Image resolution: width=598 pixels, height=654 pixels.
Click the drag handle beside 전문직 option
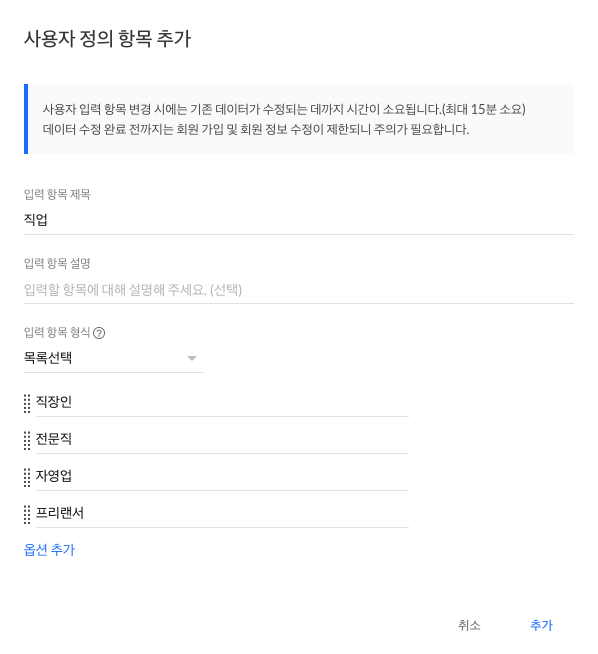click(x=27, y=440)
